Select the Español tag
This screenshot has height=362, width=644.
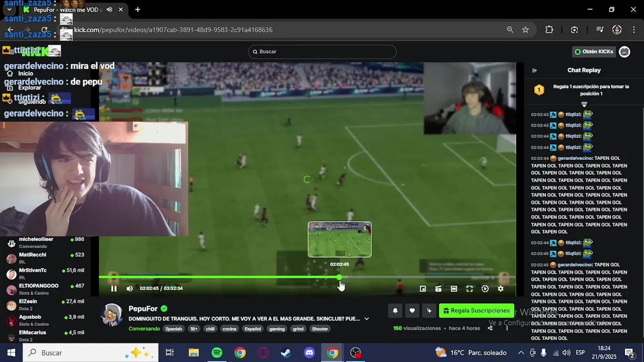point(253,329)
